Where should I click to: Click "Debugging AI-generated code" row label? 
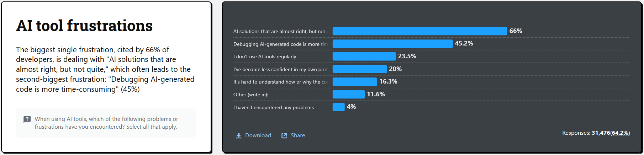point(280,44)
